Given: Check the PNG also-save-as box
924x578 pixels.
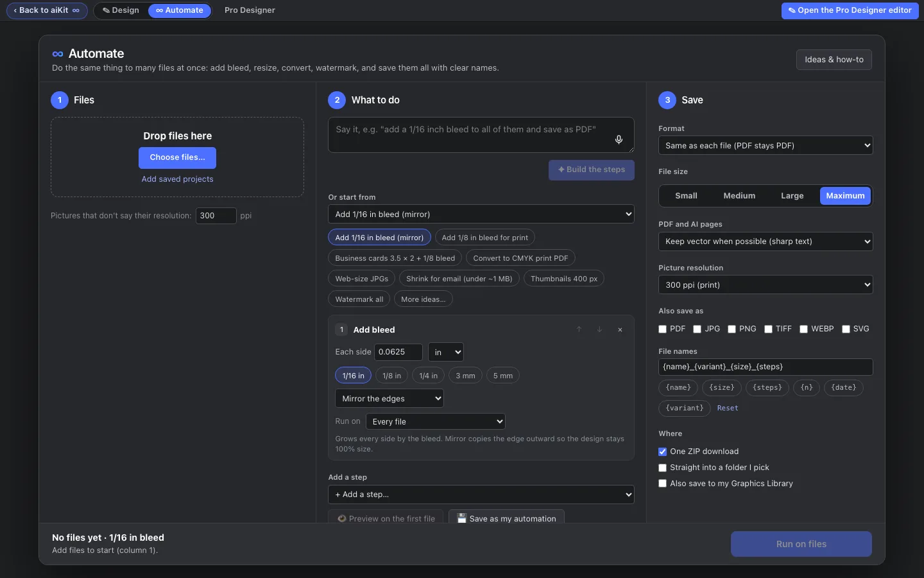Looking at the screenshot, I should [x=732, y=329].
